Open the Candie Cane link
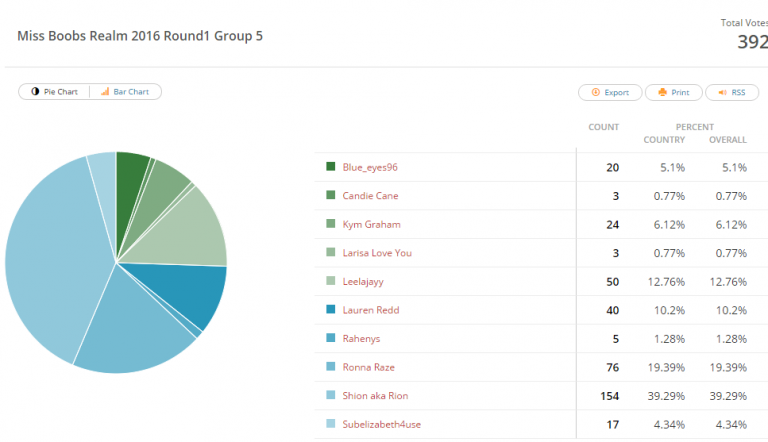768x442 pixels. pos(370,196)
